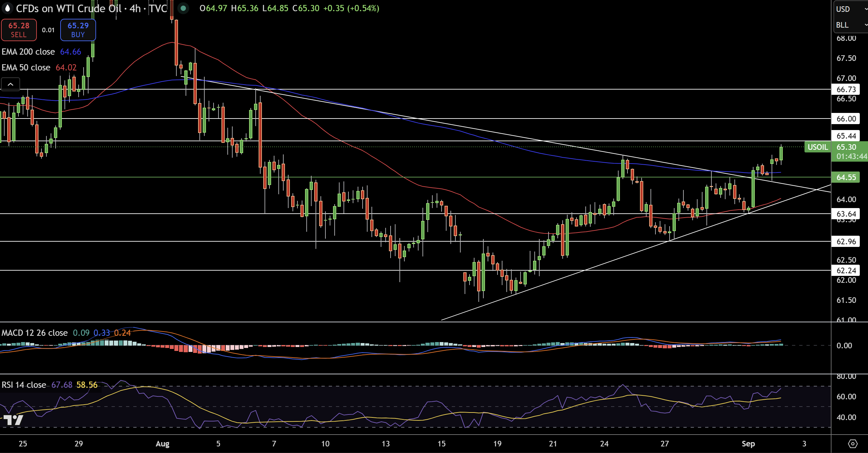Click the TradingView logo
The width and height of the screenshot is (868, 453).
[13, 420]
